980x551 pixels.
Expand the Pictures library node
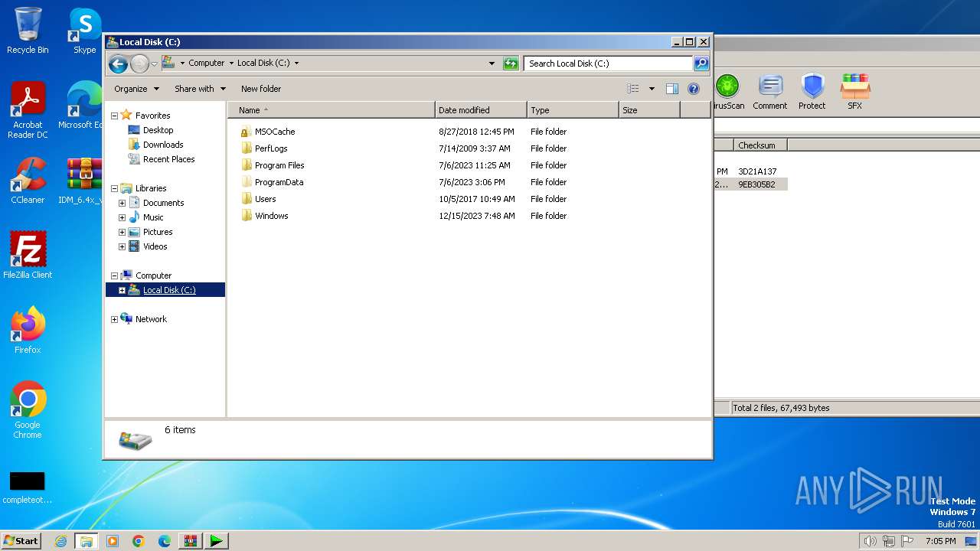(x=122, y=232)
